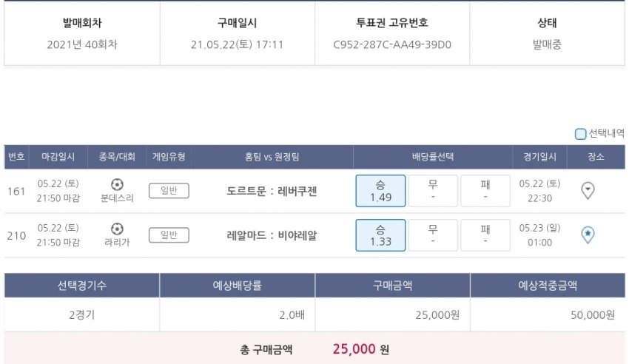629x364 pixels.
Task: Click the soccer ball icon for 라리가
Action: tap(117, 229)
